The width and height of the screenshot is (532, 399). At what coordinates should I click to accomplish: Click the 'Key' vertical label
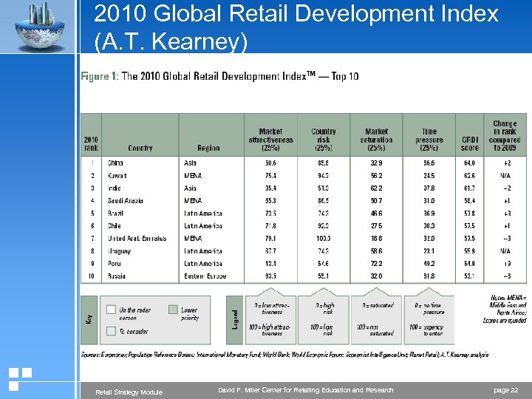[89, 320]
